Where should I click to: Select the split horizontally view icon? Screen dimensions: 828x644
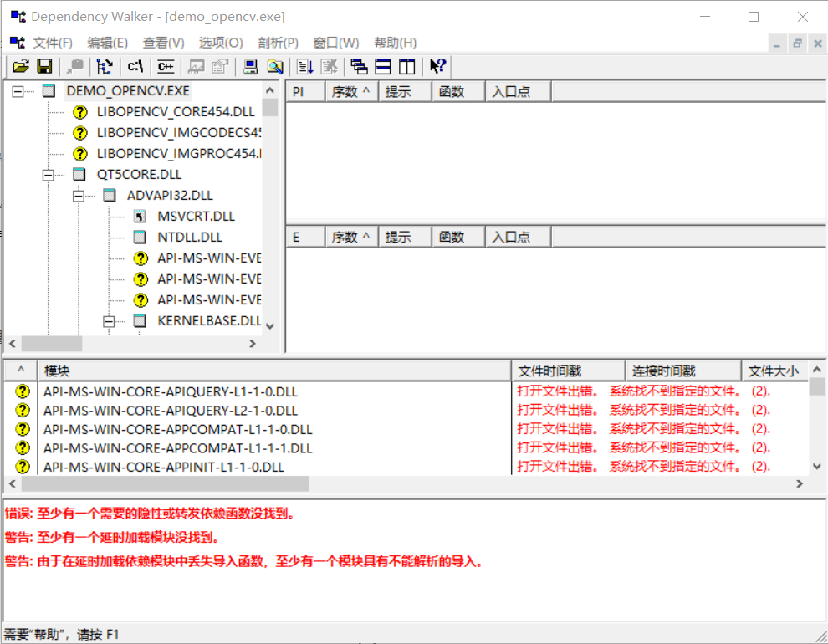tap(381, 66)
